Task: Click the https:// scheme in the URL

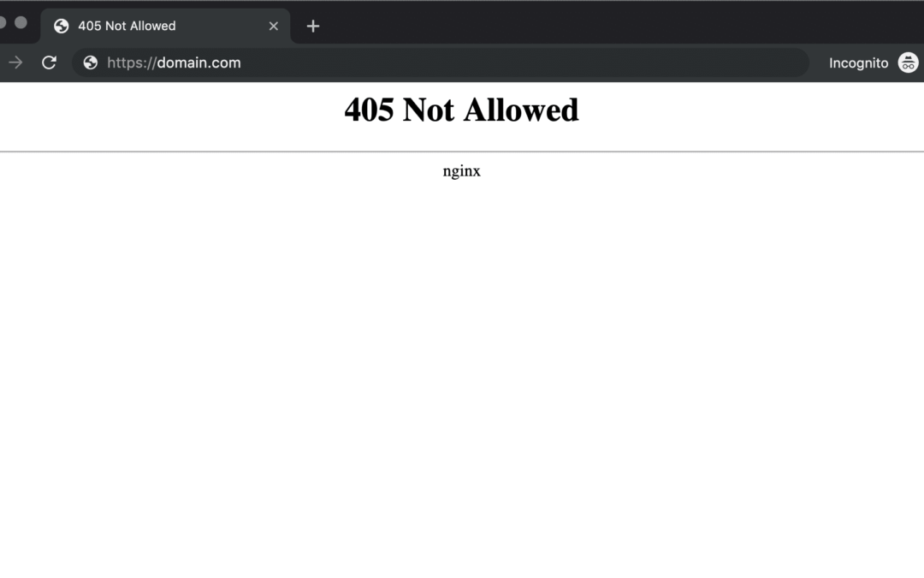Action: click(x=131, y=63)
